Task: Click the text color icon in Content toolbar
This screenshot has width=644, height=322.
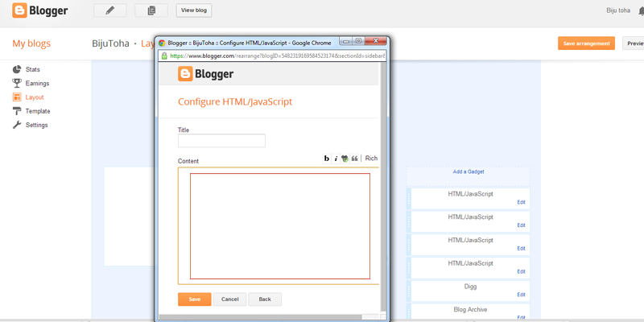Action: (x=345, y=159)
